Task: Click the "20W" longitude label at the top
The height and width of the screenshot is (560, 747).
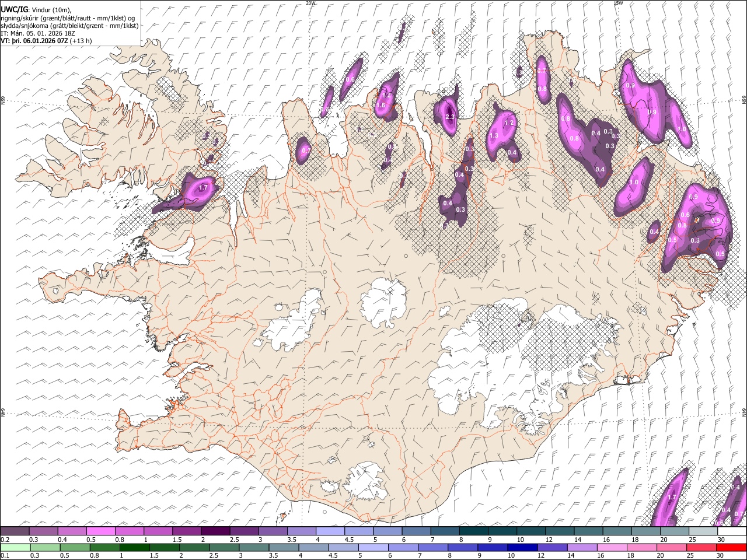Action: click(310, 3)
